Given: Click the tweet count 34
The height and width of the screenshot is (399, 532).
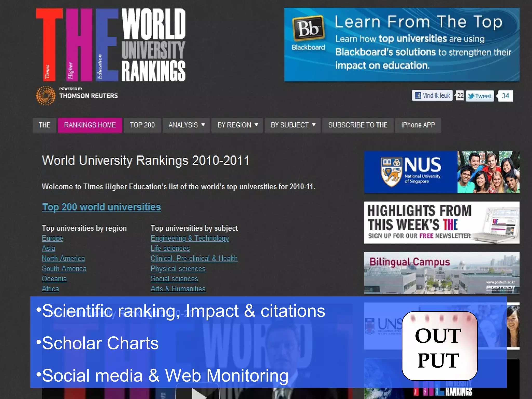Looking at the screenshot, I should pos(505,96).
